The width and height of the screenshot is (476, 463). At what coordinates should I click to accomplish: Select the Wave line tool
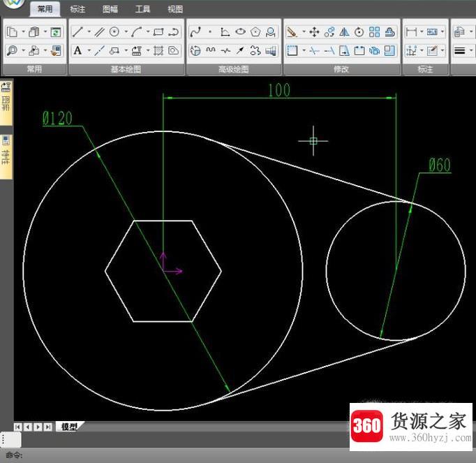(x=210, y=50)
